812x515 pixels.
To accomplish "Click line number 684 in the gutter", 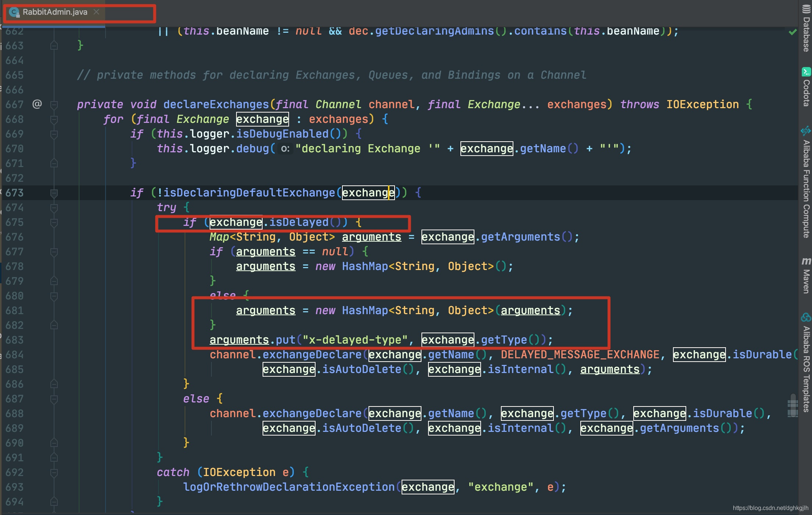I will (x=14, y=355).
